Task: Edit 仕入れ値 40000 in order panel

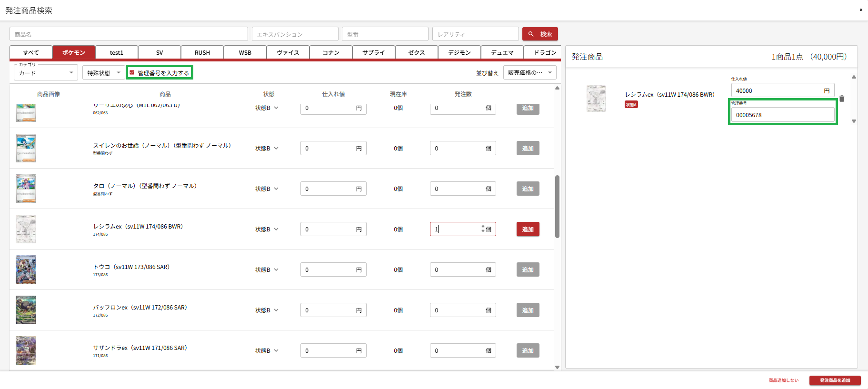Action: (783, 90)
